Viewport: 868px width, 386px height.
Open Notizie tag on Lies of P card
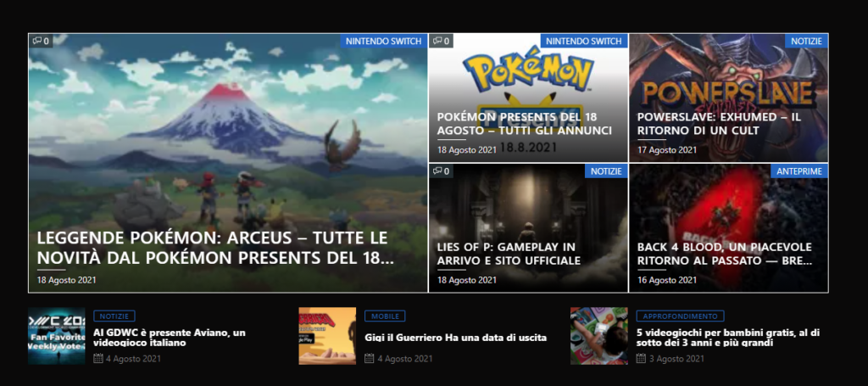[605, 171]
